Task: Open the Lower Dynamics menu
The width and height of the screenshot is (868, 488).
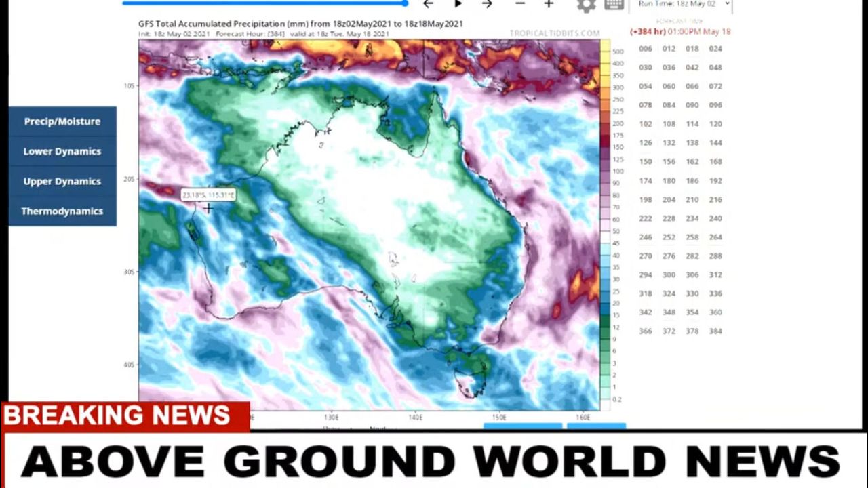Action: pos(62,151)
